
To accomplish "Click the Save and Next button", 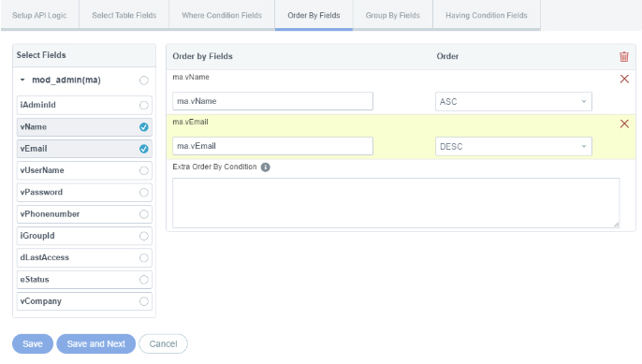I will click(95, 344).
